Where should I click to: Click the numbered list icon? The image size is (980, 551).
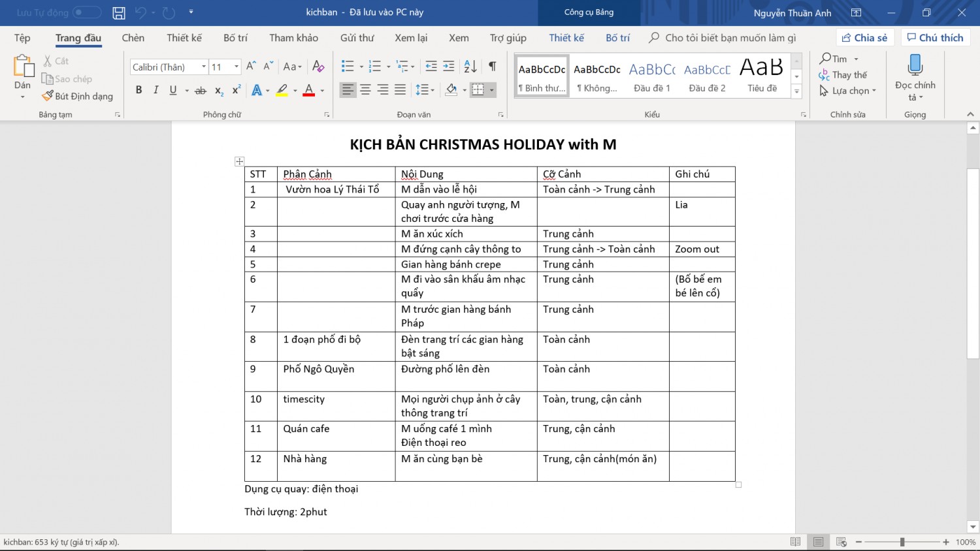coord(375,67)
